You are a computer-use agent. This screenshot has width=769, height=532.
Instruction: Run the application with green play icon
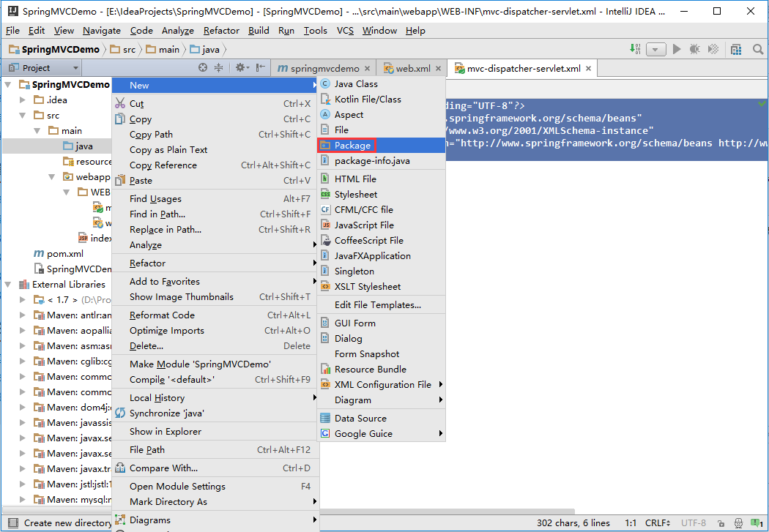click(677, 49)
